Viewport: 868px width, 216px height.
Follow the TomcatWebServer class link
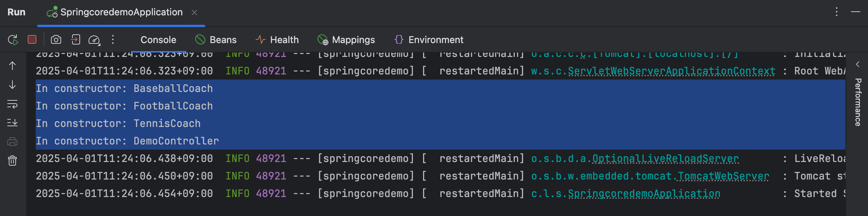tap(723, 176)
